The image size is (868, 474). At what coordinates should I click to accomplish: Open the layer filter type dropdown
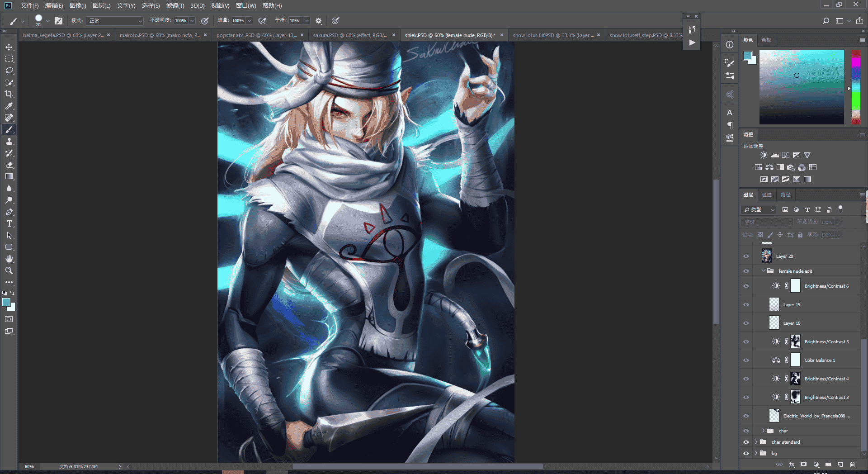759,210
